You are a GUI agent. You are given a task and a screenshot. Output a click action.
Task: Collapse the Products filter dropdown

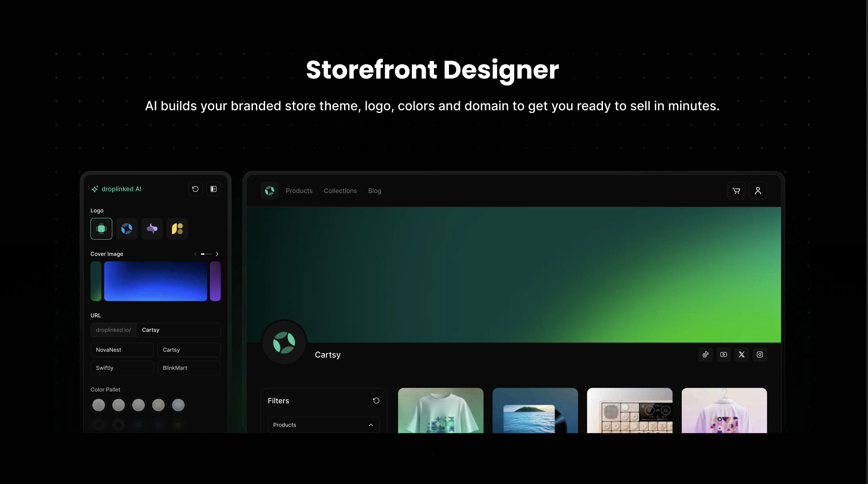coord(371,425)
